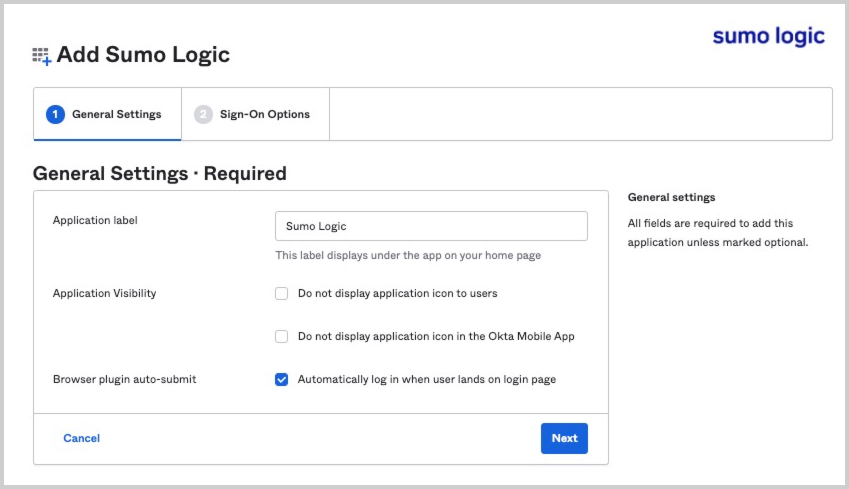The width and height of the screenshot is (849, 489).
Task: Click the 'Application Visibility' field name
Action: coord(104,294)
